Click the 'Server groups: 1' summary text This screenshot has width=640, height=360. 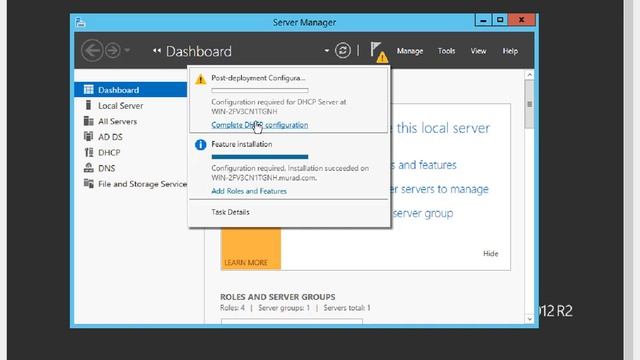(x=284, y=308)
